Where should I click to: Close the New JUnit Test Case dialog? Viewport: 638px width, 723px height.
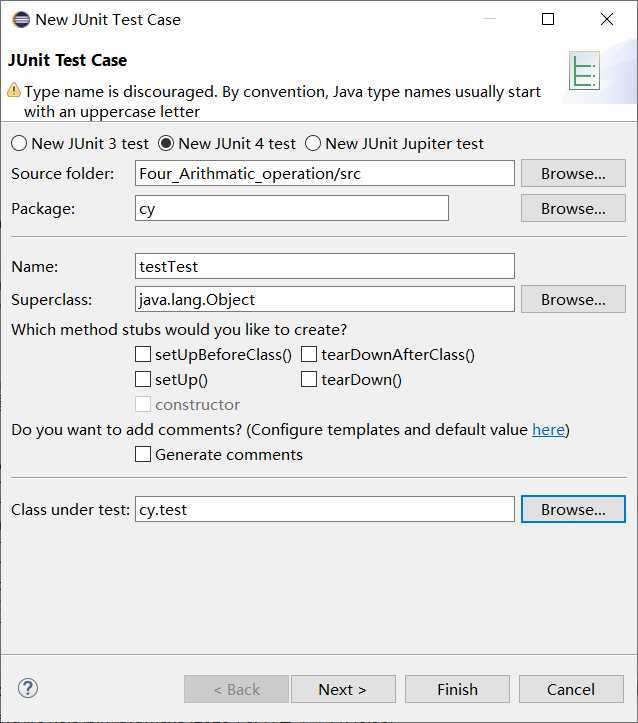[607, 19]
